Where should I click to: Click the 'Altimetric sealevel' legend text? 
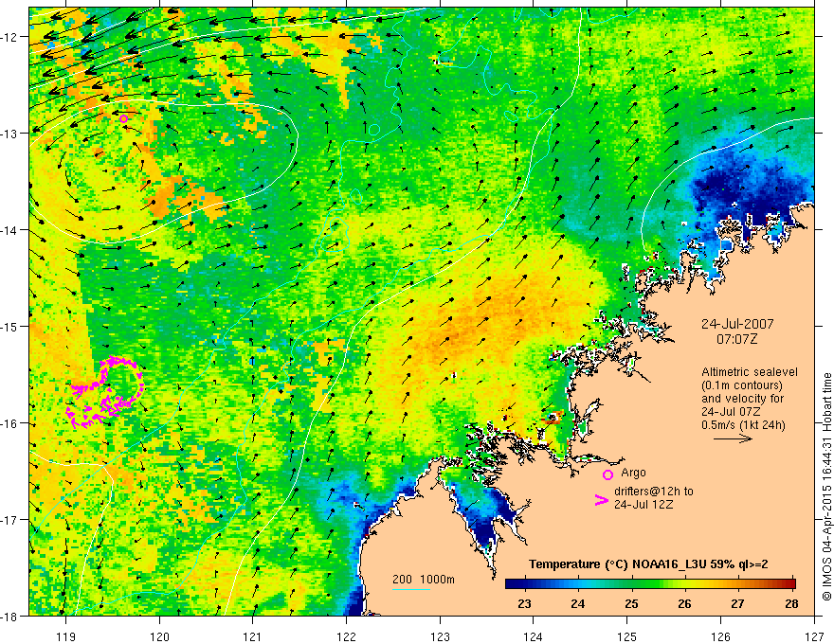(750, 372)
